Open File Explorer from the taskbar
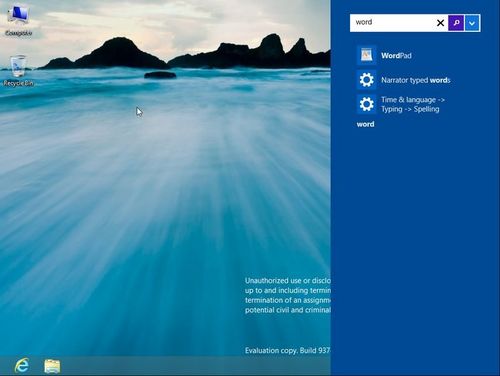The width and height of the screenshot is (500, 376). [x=52, y=366]
